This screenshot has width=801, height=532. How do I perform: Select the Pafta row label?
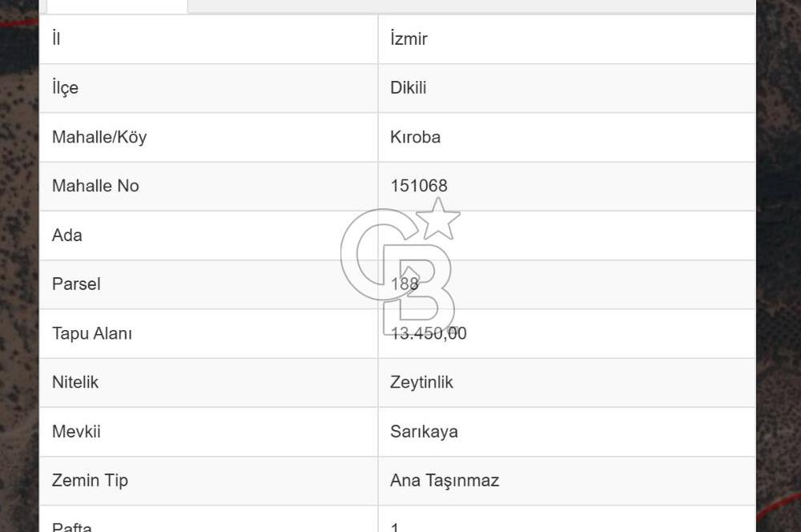coord(71,525)
